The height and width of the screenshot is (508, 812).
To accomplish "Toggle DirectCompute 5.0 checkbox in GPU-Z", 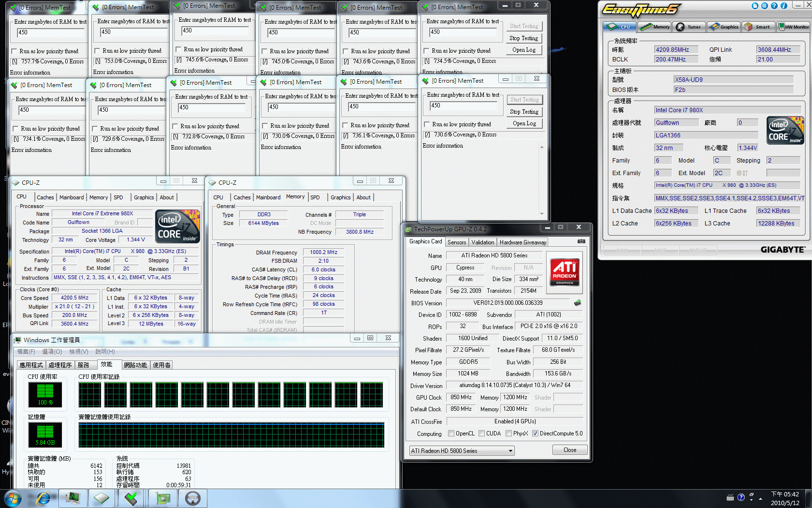I will pos(535,433).
